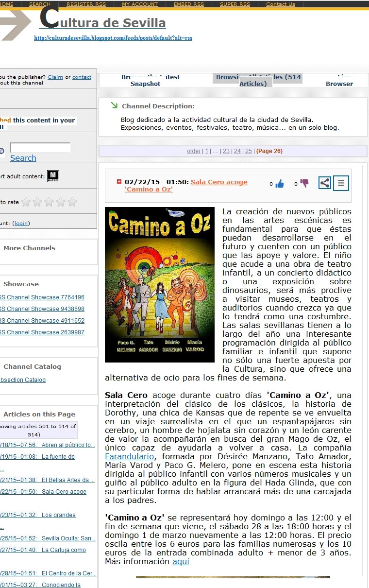Open MY ACCOUNT in the top navigation
Screen dimensions: 369x588
(x=140, y=4)
